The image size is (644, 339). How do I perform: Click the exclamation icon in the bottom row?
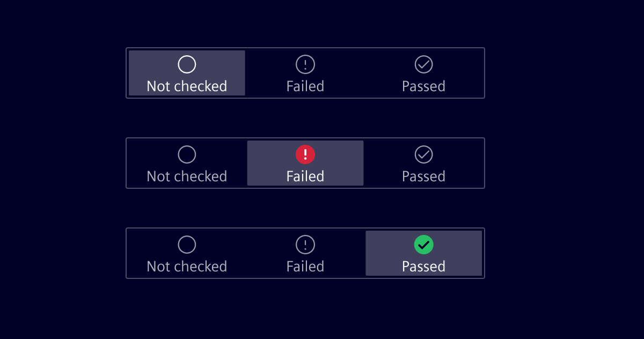pos(305,245)
